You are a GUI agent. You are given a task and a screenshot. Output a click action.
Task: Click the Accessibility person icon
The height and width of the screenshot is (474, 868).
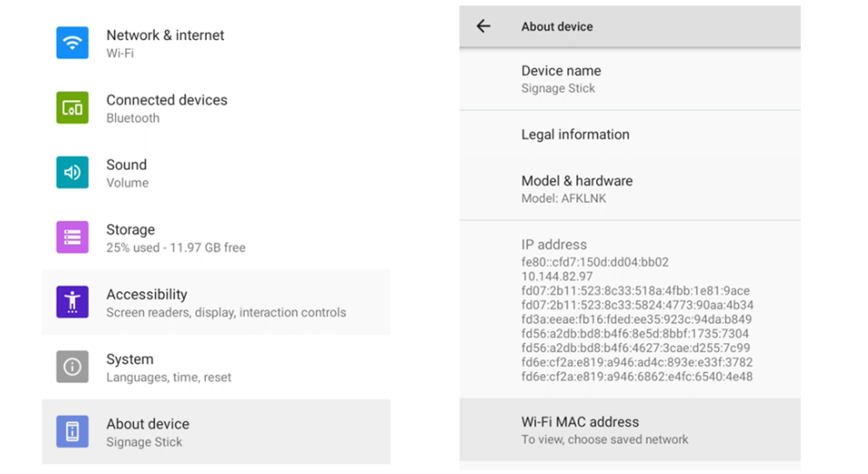pos(72,302)
